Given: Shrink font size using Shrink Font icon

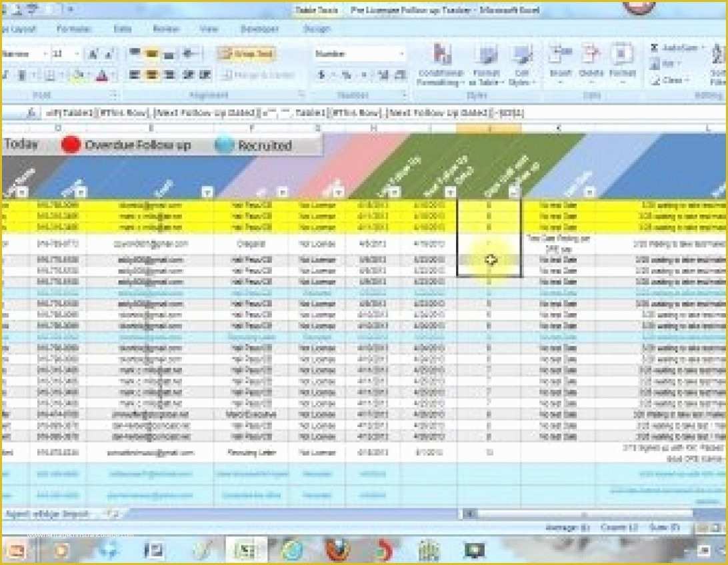Looking at the screenshot, I should [x=109, y=54].
